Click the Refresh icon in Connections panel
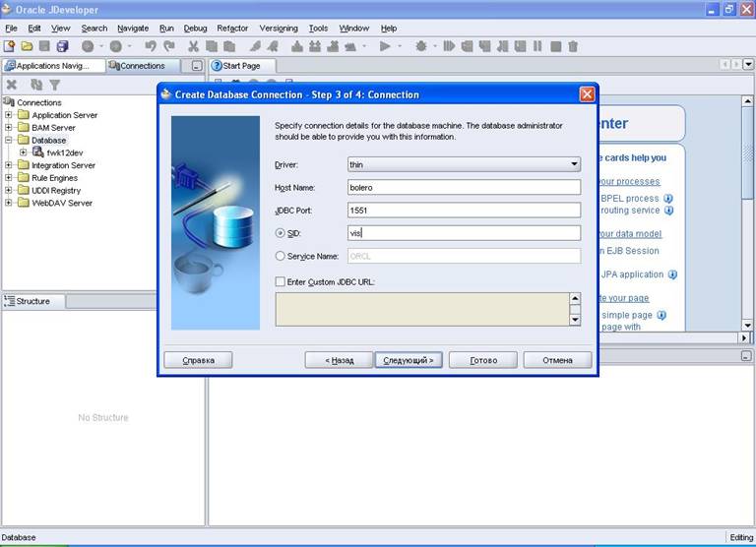This screenshot has height=547, width=756. (36, 85)
